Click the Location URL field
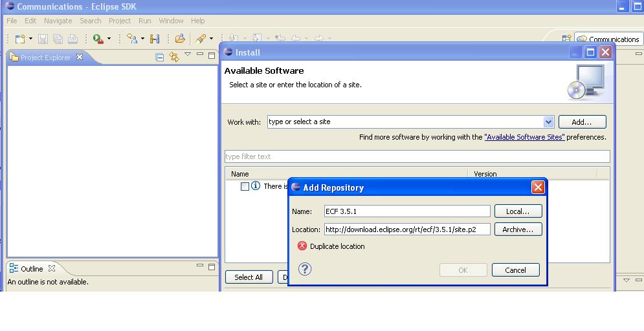 pos(407,230)
